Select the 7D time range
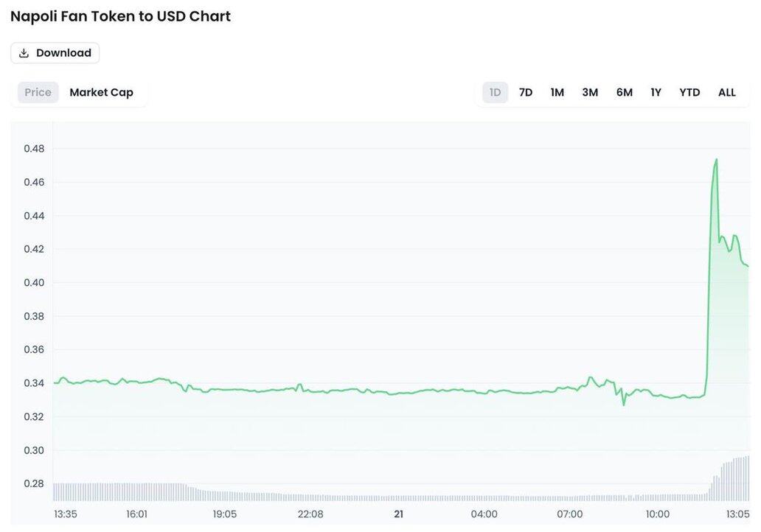Image resolution: width=761 pixels, height=532 pixels. coord(526,92)
